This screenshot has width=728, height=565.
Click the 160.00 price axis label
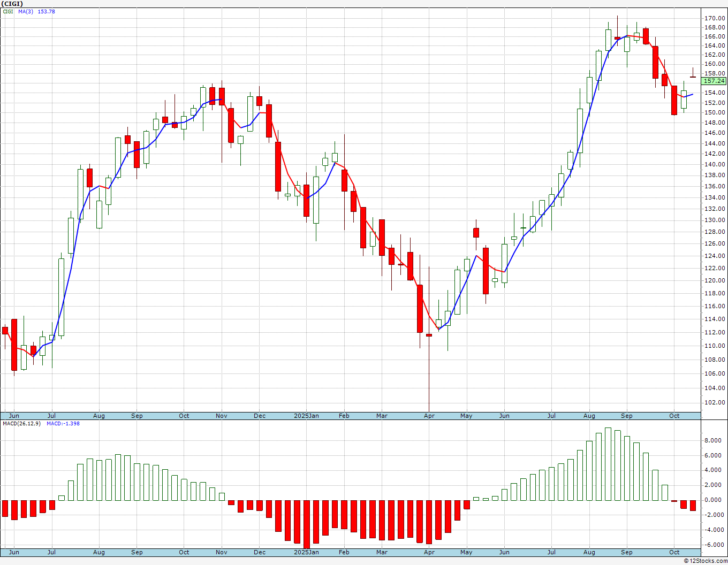(715, 64)
